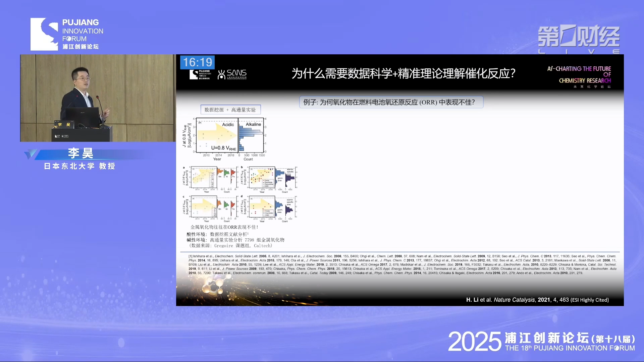The width and height of the screenshot is (644, 362).
Task: Click the small Pujiang logo in slide header
Action: point(200,74)
